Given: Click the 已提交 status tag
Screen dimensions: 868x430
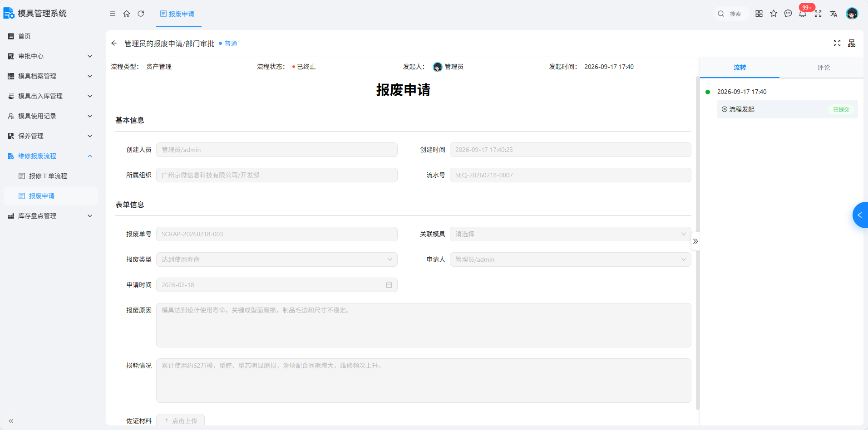Looking at the screenshot, I should [x=841, y=109].
